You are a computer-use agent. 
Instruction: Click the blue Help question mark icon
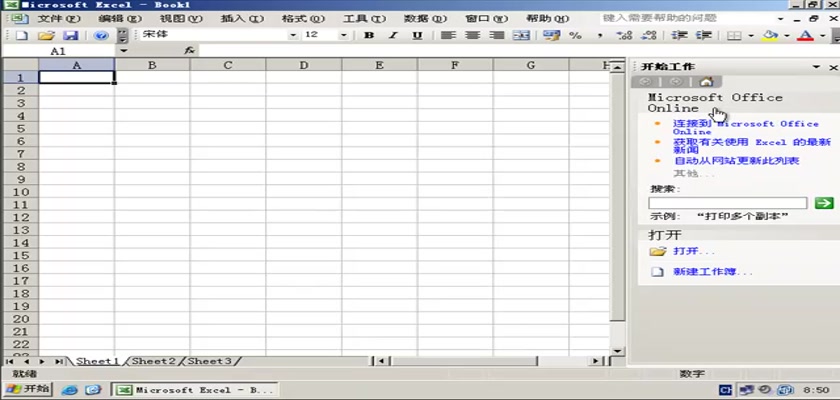101,36
